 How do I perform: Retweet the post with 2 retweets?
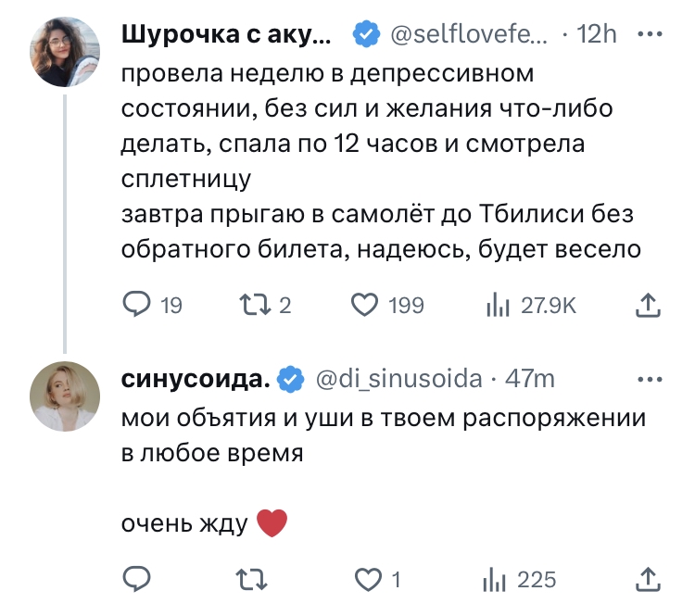click(250, 305)
